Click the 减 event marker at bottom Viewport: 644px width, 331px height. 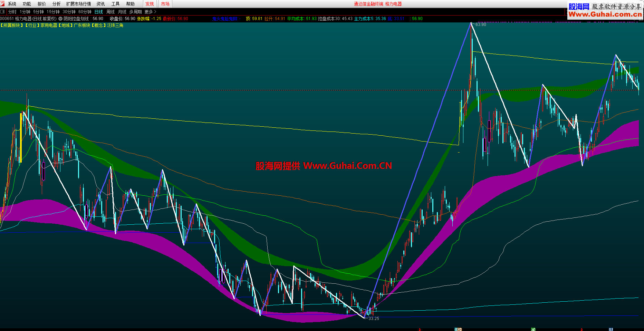coord(533,330)
